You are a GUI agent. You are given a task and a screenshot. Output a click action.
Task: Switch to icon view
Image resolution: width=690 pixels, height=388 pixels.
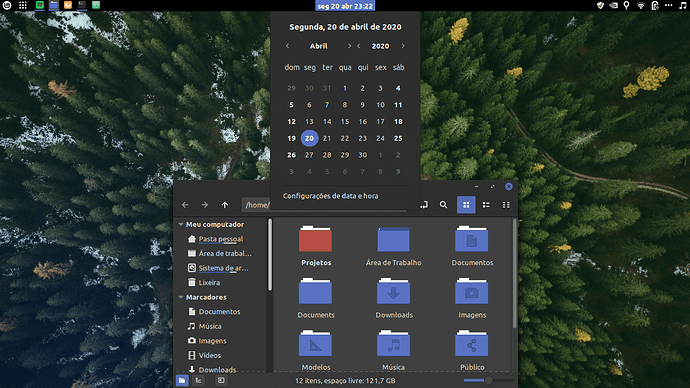tap(466, 205)
